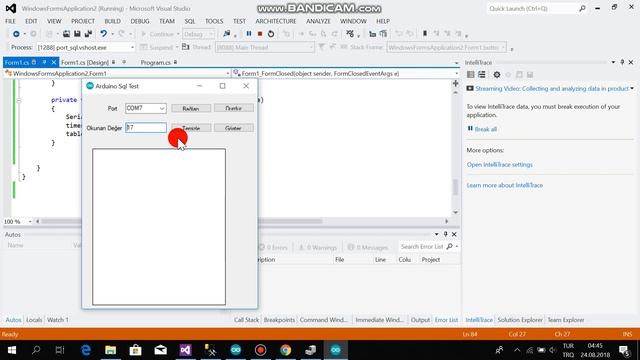Click the red Stop Debugging icon

pos(260,34)
